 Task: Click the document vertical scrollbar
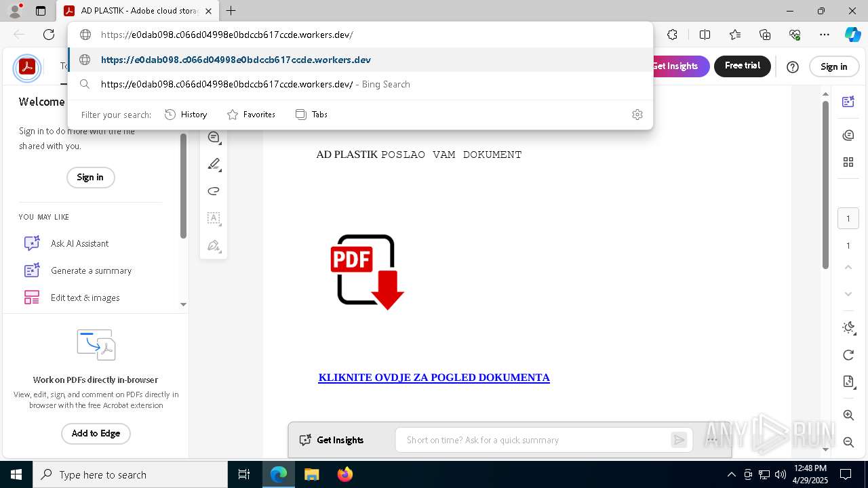pos(825,184)
